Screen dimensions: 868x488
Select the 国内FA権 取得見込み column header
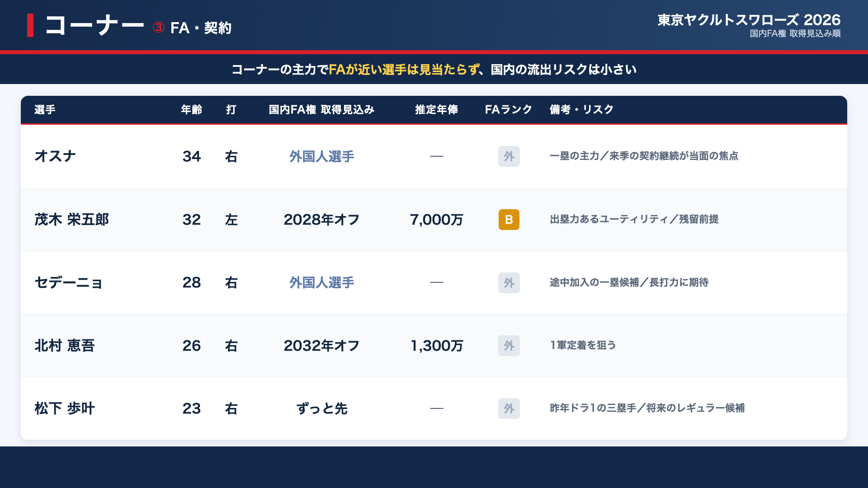tap(321, 110)
